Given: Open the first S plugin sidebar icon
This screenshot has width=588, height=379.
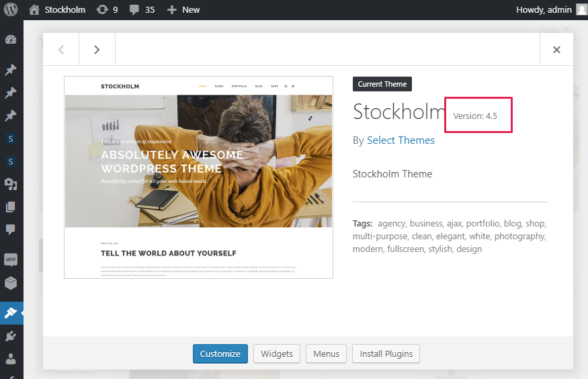Looking at the screenshot, I should click(x=11, y=138).
